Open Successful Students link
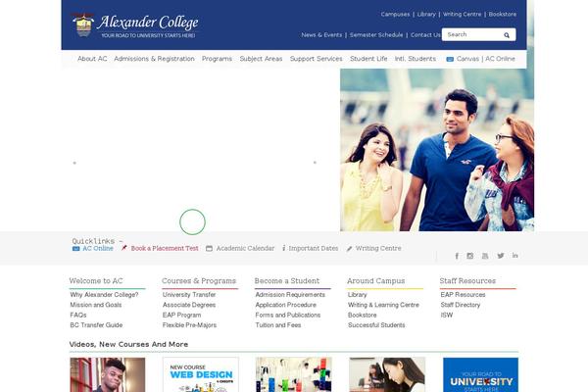The height and width of the screenshot is (392, 588). pyautogui.click(x=376, y=325)
